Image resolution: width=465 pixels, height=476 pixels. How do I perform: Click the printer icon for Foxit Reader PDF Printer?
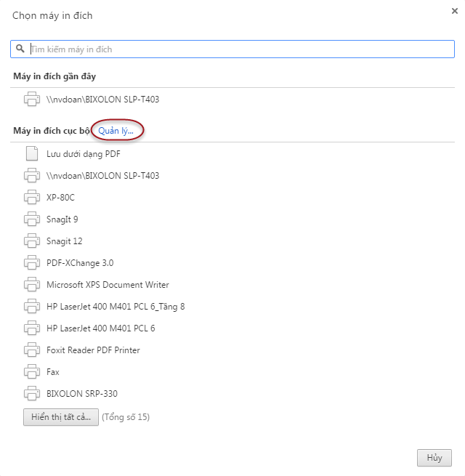coord(31,350)
